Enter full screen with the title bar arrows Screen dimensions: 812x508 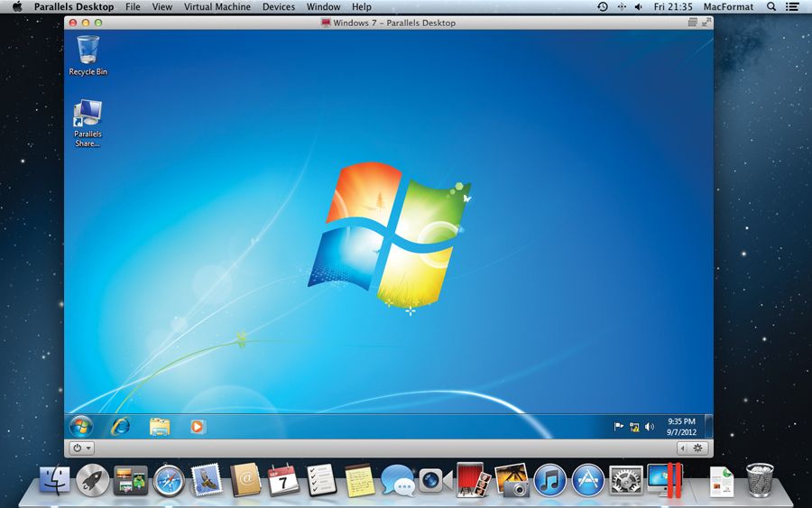[x=706, y=23]
